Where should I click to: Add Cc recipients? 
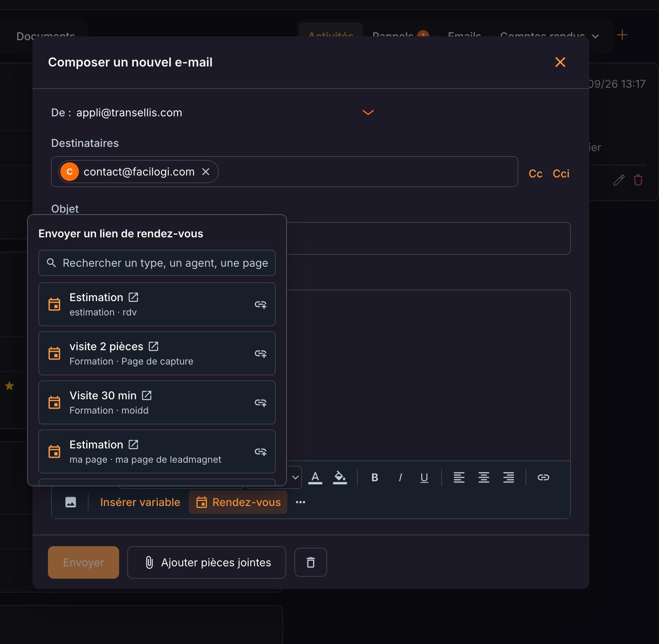point(535,174)
